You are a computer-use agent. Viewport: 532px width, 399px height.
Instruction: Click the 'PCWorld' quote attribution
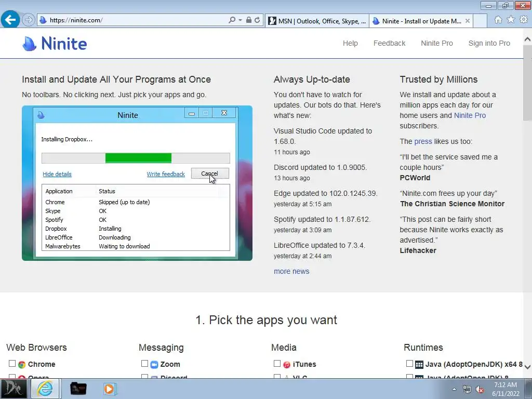pyautogui.click(x=415, y=178)
